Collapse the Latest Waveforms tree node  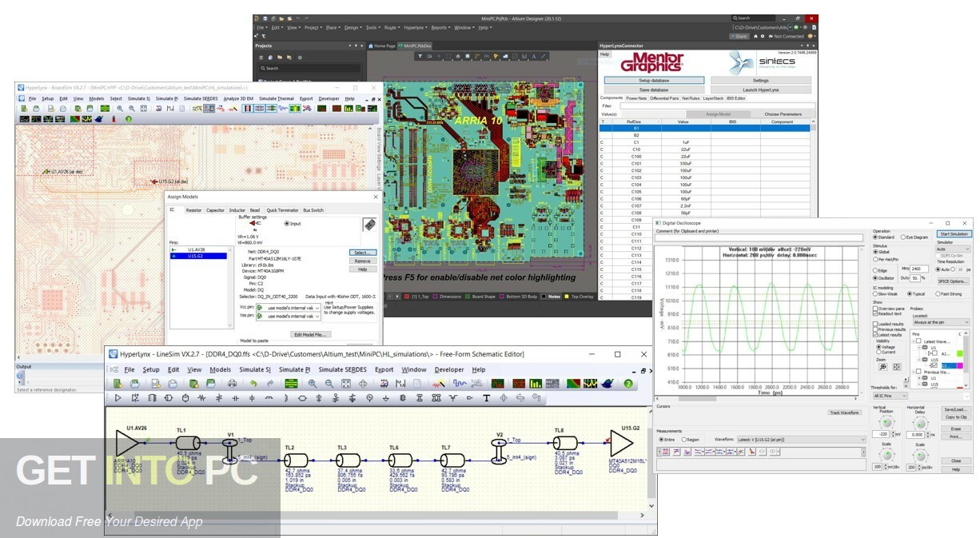[x=914, y=341]
